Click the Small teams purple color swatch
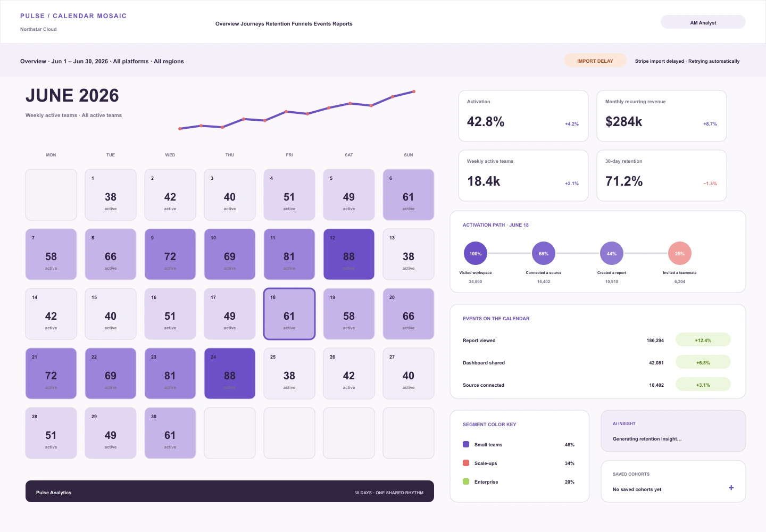 point(466,444)
